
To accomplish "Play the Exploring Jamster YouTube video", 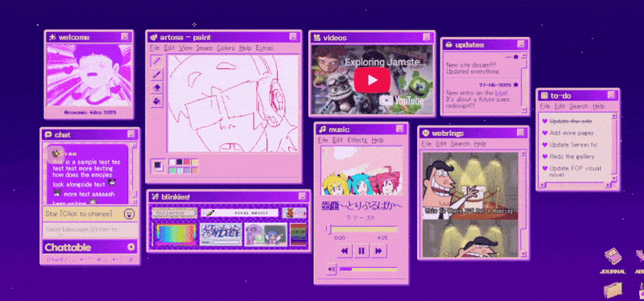I will click(372, 80).
